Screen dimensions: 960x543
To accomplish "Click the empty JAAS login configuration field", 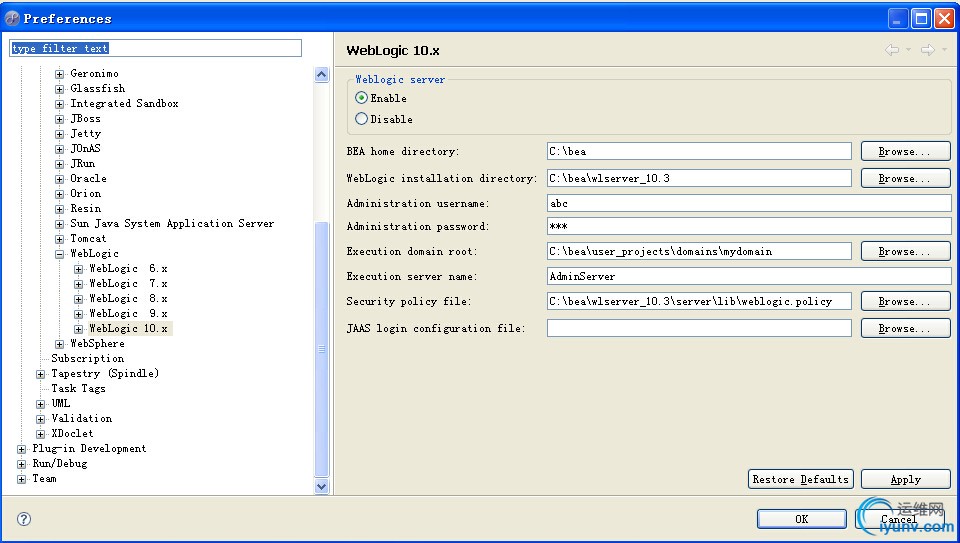I will 699,328.
